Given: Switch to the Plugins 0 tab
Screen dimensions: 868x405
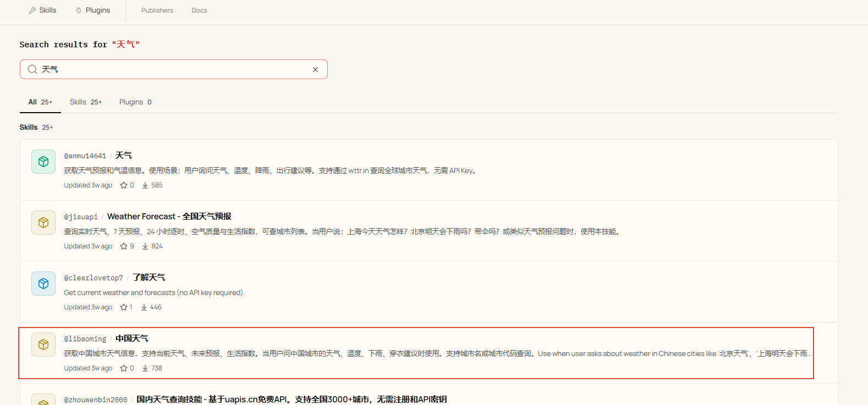Looking at the screenshot, I should 135,102.
